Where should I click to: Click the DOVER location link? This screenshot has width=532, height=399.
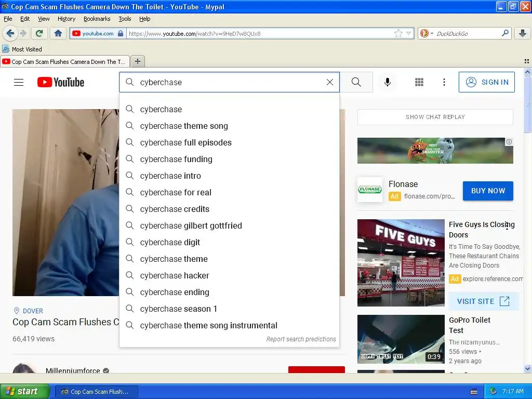[x=33, y=311]
